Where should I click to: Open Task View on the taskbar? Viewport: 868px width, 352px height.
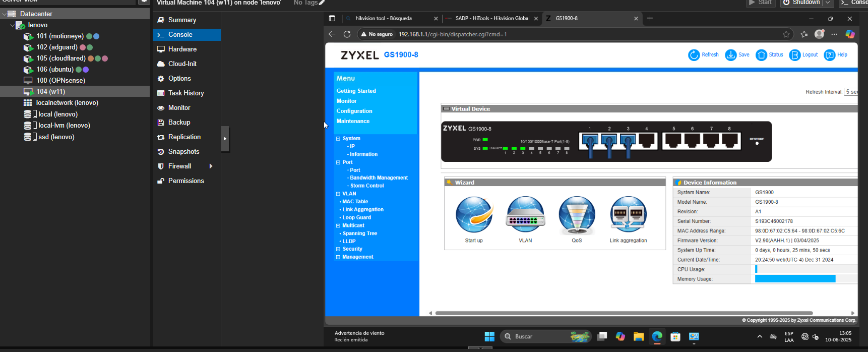point(602,336)
